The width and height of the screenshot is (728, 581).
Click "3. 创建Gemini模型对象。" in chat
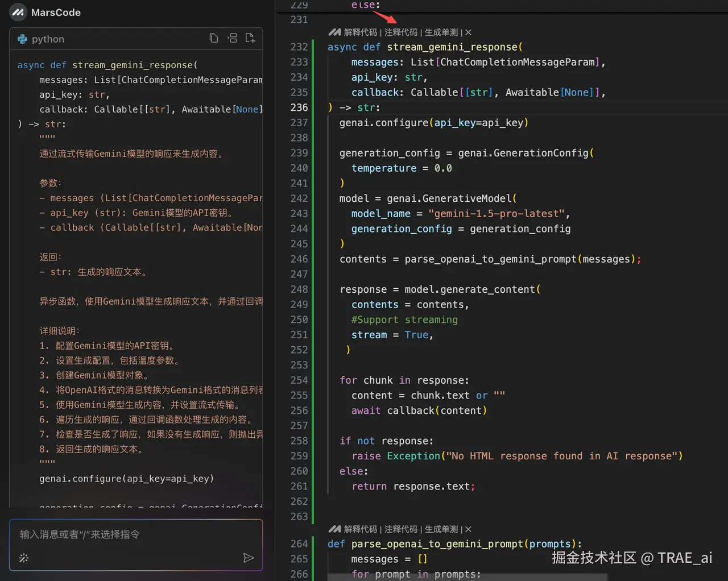(x=95, y=375)
